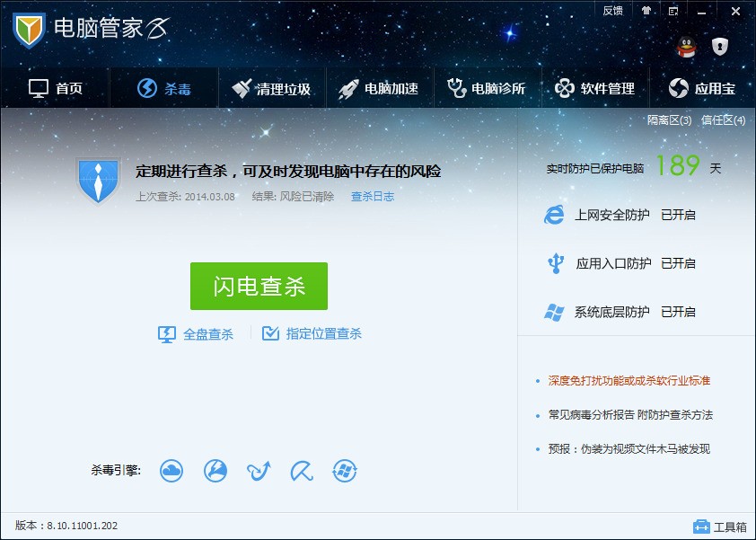Viewport: 756px width, 540px height.
Task: Click the 电脑管家 shield logo
Action: point(29,29)
